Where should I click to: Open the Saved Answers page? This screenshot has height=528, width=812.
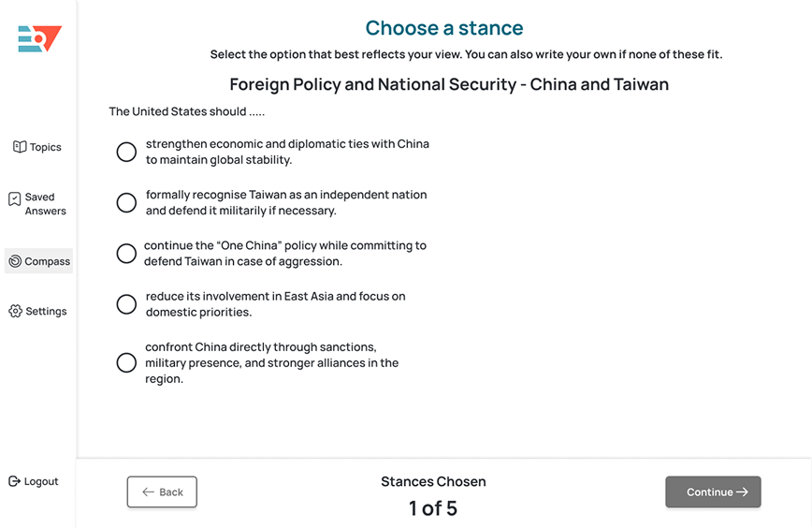coord(45,204)
